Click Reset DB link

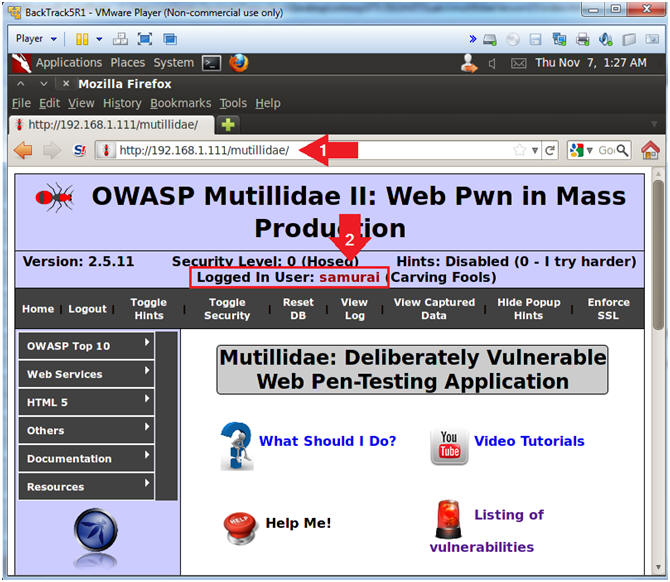click(298, 309)
